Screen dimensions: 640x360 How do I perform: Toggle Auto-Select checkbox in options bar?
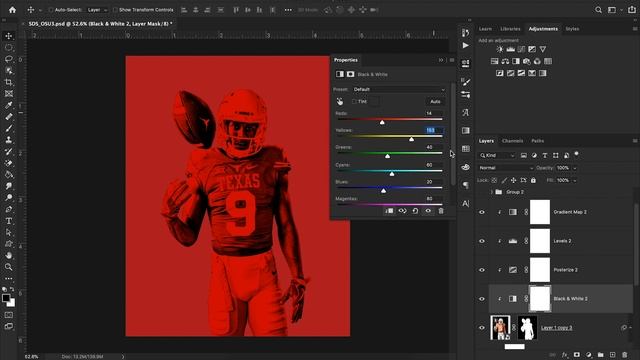point(51,10)
